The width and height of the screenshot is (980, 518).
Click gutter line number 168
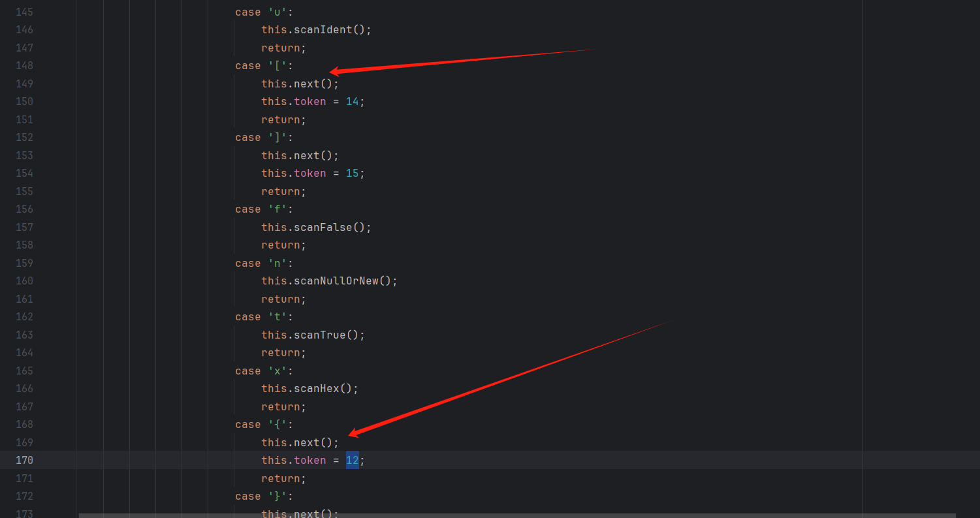coord(24,424)
